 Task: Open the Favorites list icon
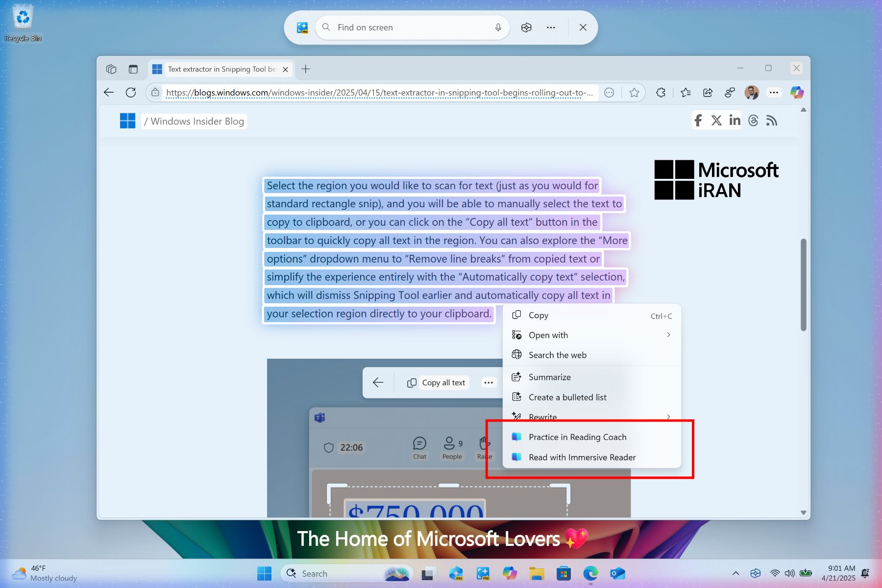pyautogui.click(x=686, y=92)
